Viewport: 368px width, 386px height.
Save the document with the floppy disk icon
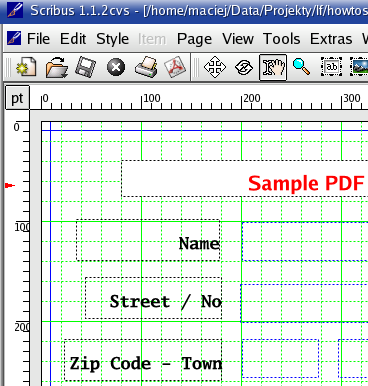click(86, 67)
